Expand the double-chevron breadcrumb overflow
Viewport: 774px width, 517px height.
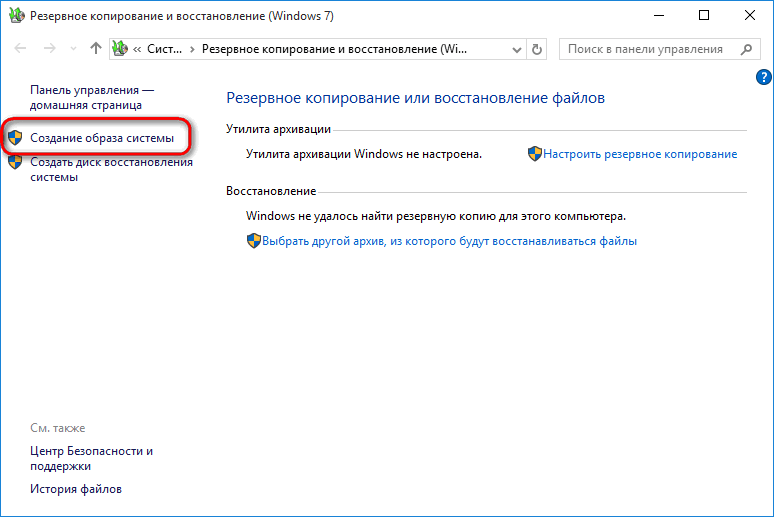[137, 49]
